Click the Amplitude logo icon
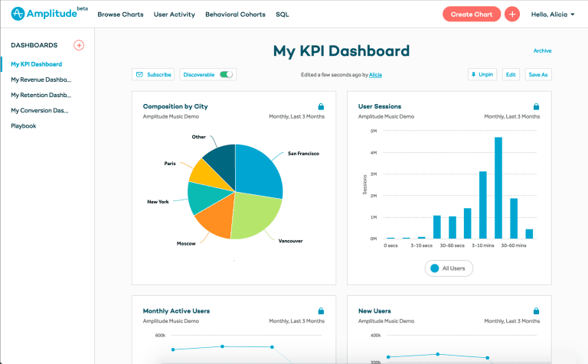This screenshot has width=588, height=364. [18, 14]
